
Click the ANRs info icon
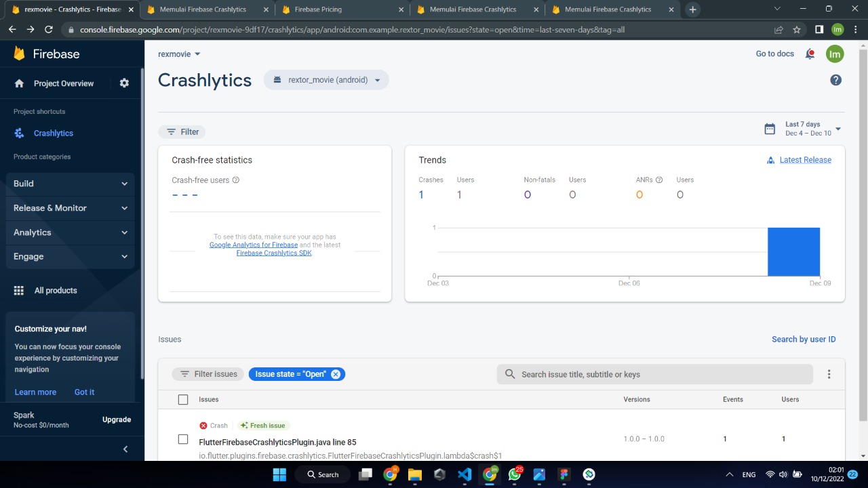point(659,180)
